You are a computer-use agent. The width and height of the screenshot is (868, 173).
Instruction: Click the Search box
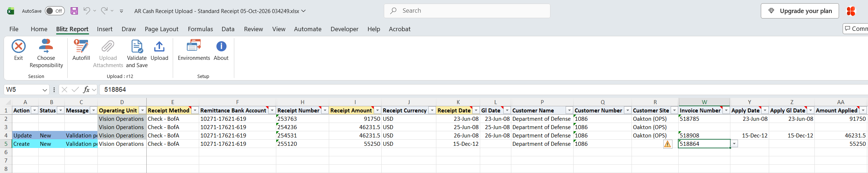(x=467, y=11)
